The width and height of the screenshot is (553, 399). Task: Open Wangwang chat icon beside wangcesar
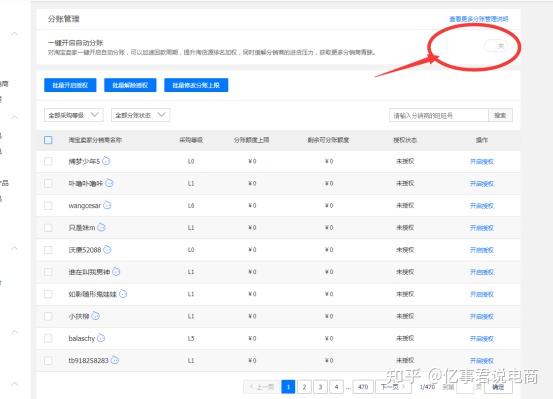tap(107, 205)
